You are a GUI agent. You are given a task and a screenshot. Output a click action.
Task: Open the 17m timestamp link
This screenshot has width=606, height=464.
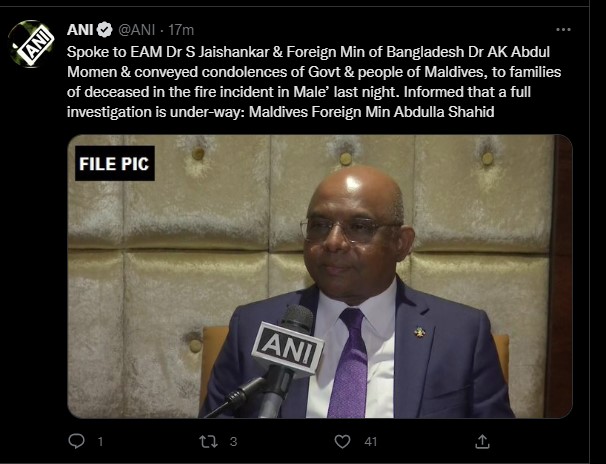(x=181, y=30)
